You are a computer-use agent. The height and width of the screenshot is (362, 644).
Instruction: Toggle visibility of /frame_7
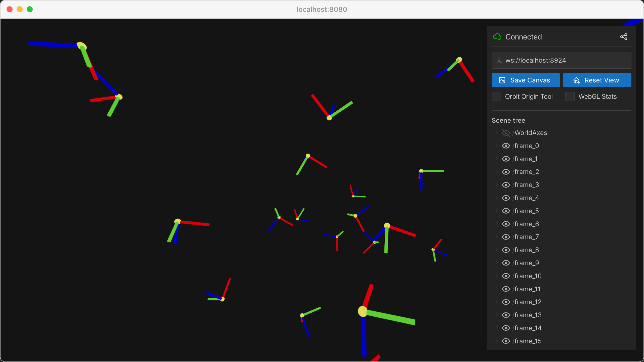[x=506, y=237]
